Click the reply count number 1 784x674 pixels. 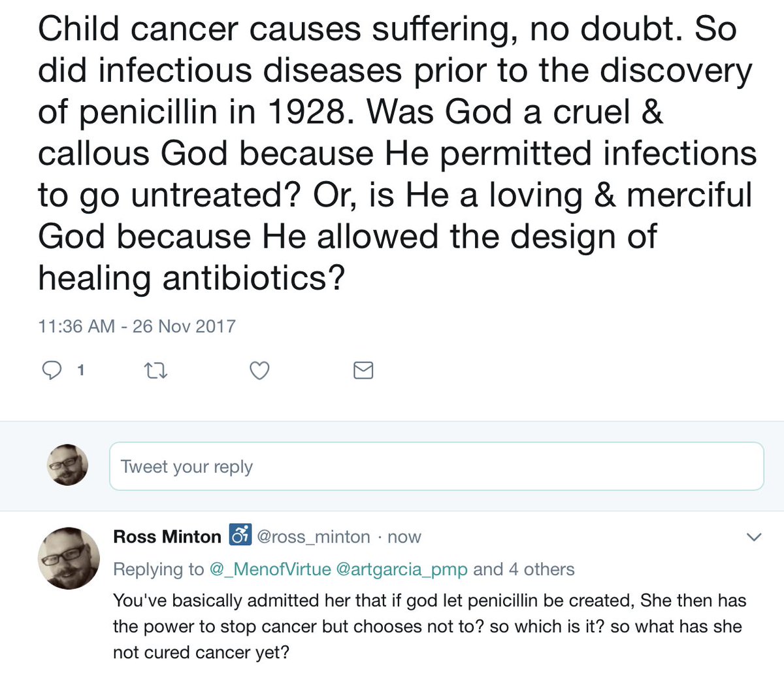pyautogui.click(x=80, y=371)
